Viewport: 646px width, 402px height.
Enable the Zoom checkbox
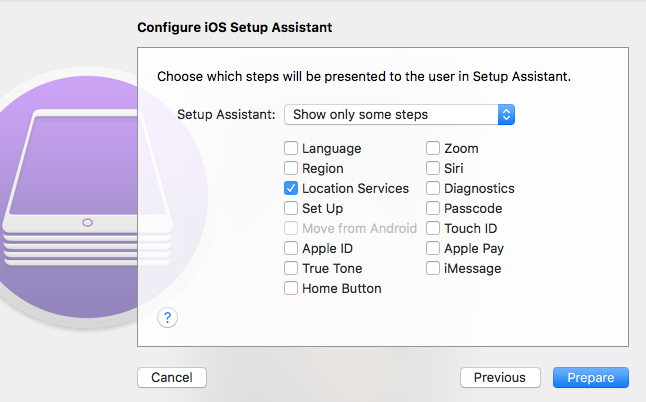433,148
